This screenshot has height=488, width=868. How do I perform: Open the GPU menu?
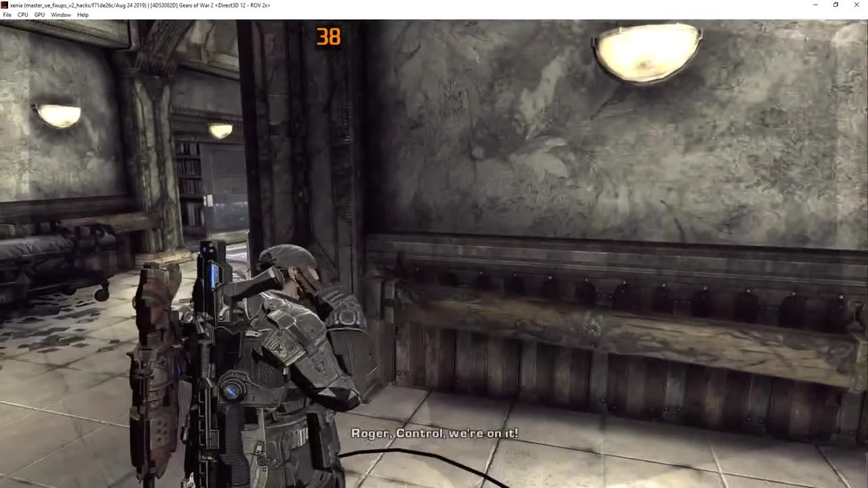pos(39,15)
